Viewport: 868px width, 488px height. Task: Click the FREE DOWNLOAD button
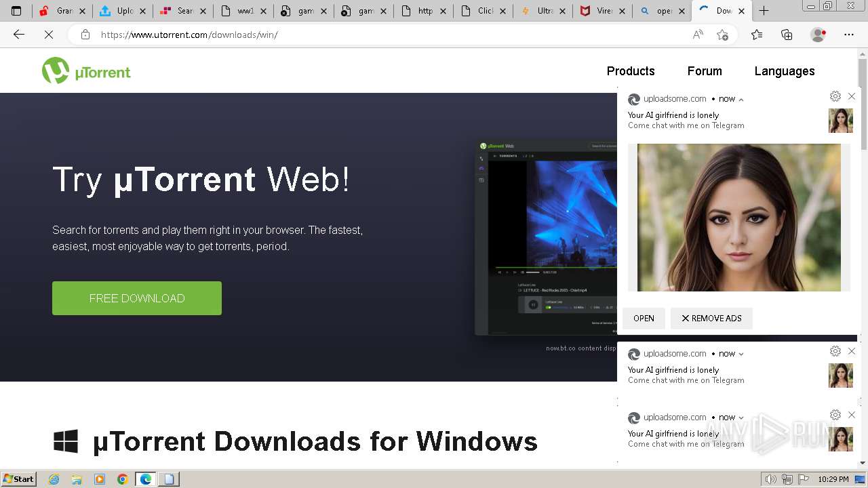coord(137,298)
